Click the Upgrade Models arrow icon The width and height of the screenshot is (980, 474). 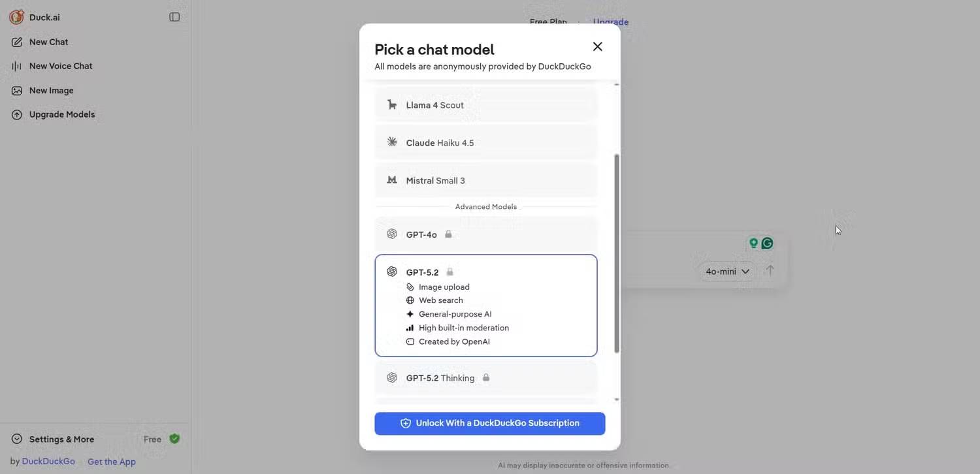click(16, 114)
